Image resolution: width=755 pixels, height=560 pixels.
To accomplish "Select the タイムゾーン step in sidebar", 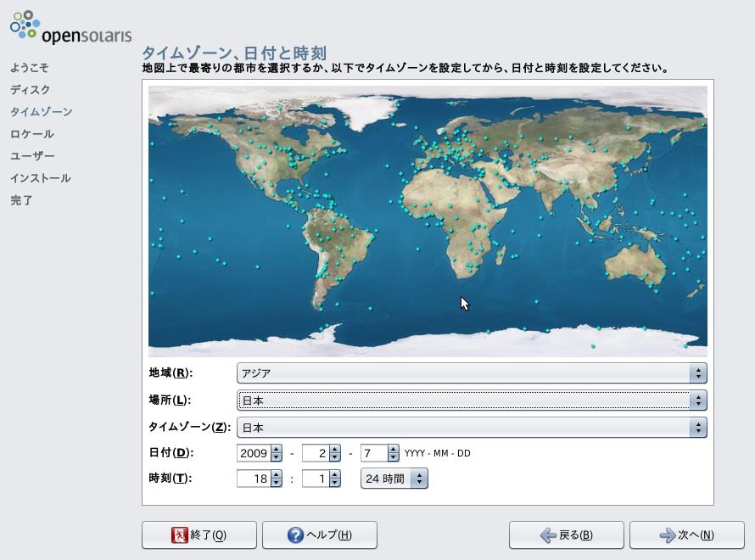I will [42, 112].
